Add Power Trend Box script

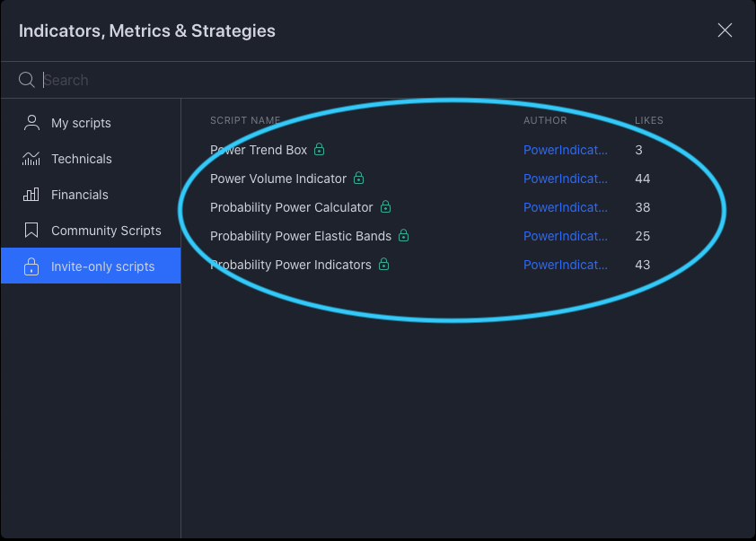[x=259, y=150]
